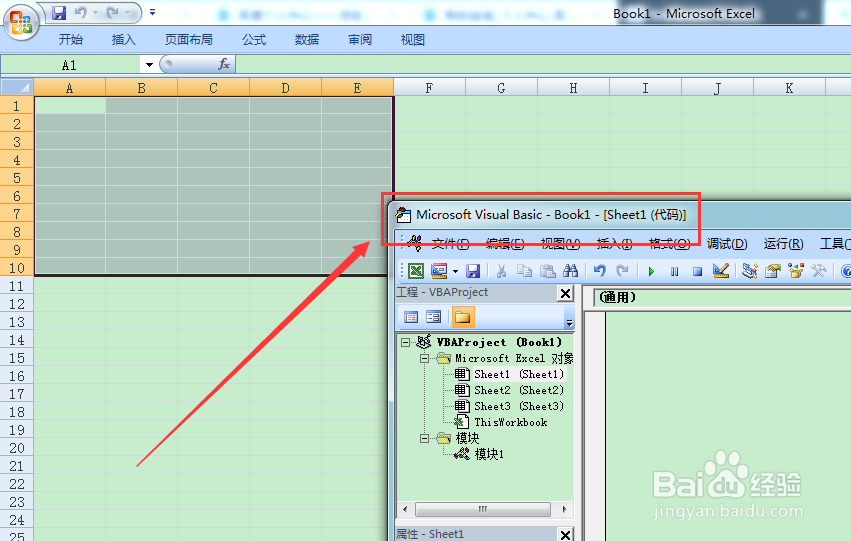
Task: Open the 视图 ribbon tab in Excel
Action: [412, 40]
